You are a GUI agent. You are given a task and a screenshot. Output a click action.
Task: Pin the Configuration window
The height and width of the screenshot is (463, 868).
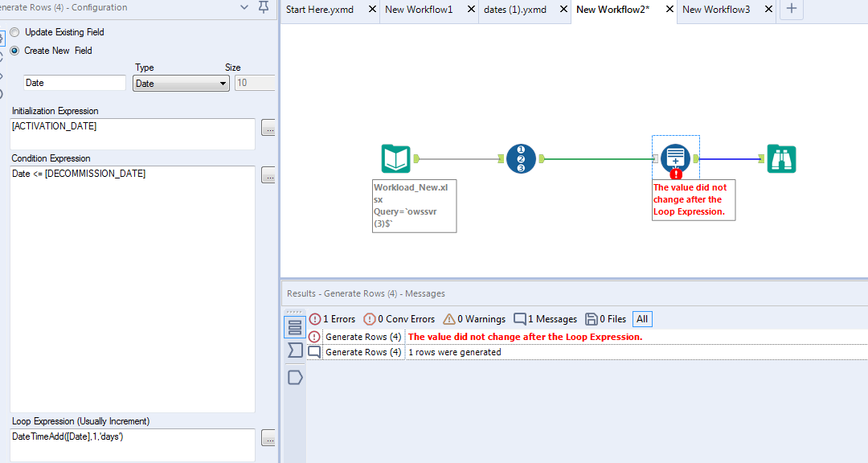(264, 7)
